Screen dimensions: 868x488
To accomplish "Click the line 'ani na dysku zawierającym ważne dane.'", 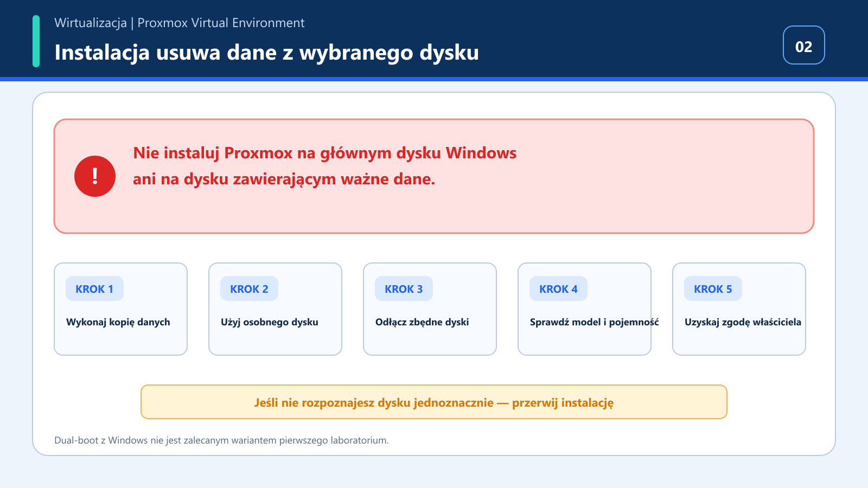I will (284, 179).
